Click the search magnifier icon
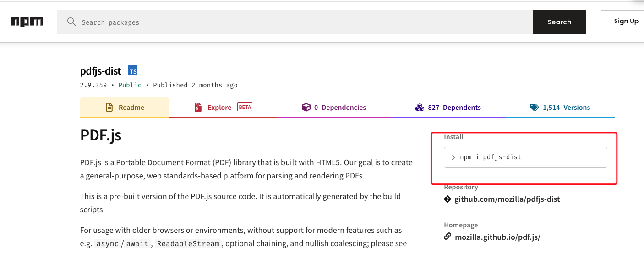 (x=71, y=22)
